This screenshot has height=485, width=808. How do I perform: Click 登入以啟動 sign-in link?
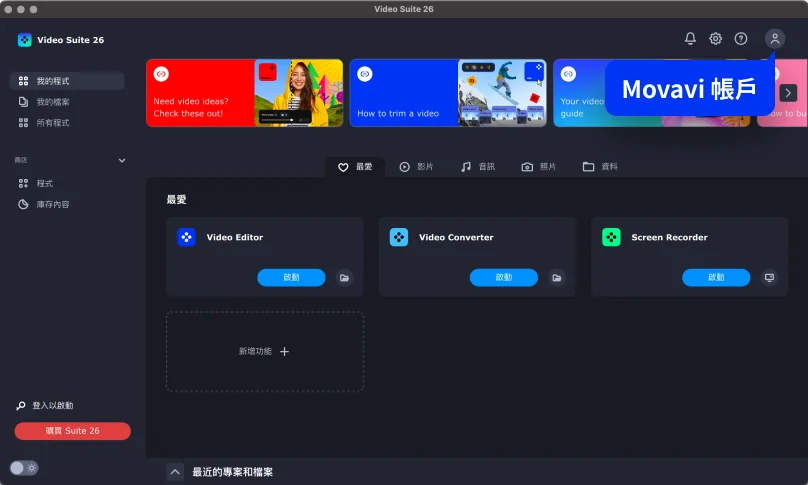45,406
